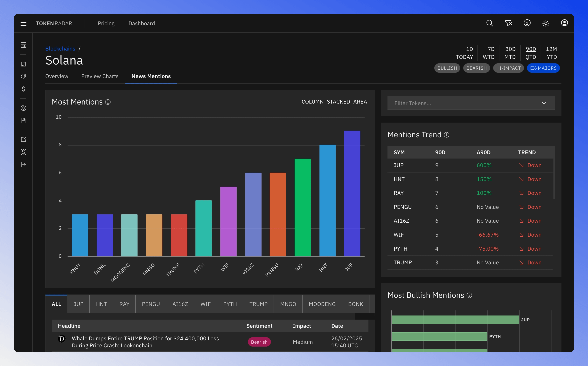Click the Bearish sentiment badge
Image resolution: width=588 pixels, height=366 pixels.
point(259,342)
